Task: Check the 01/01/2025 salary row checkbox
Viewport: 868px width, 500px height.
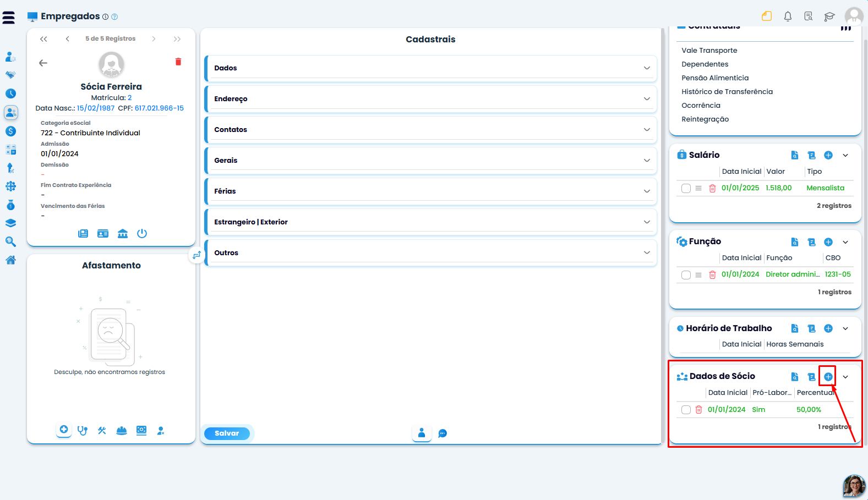Action: click(686, 189)
